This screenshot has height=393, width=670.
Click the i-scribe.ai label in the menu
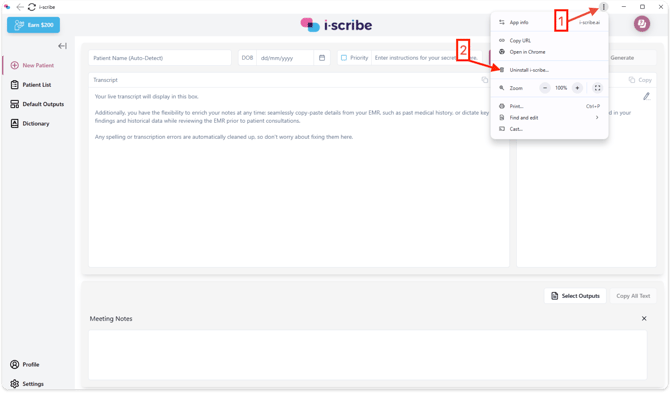589,22
